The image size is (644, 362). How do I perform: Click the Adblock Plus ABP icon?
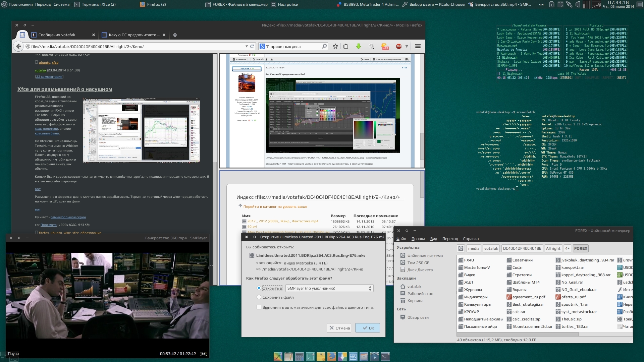pos(398,47)
